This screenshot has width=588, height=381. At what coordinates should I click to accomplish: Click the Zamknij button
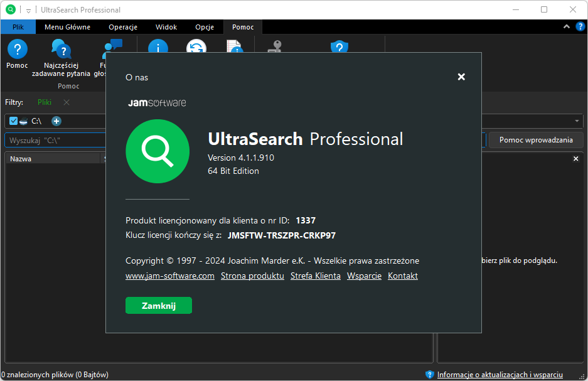click(x=159, y=306)
